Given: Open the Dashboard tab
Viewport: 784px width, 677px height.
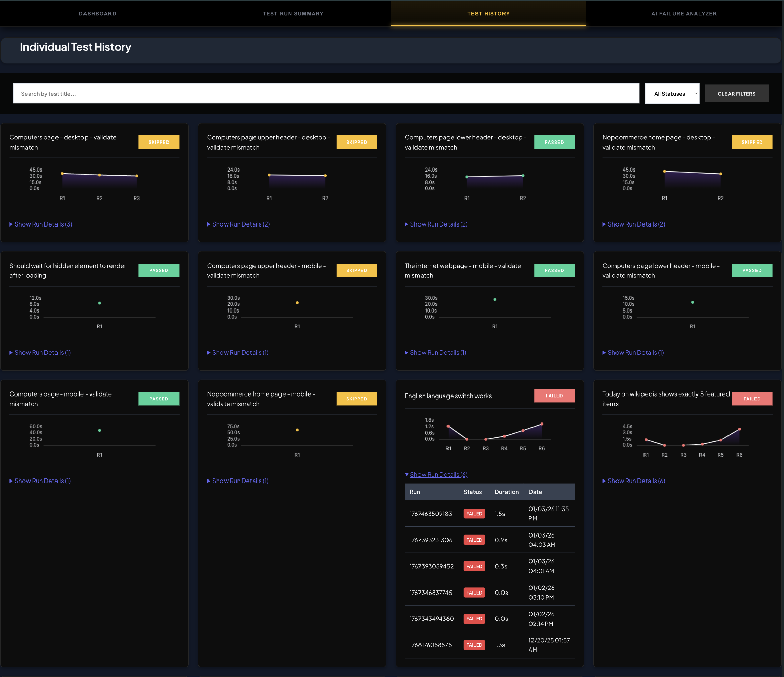Looking at the screenshot, I should coord(97,14).
